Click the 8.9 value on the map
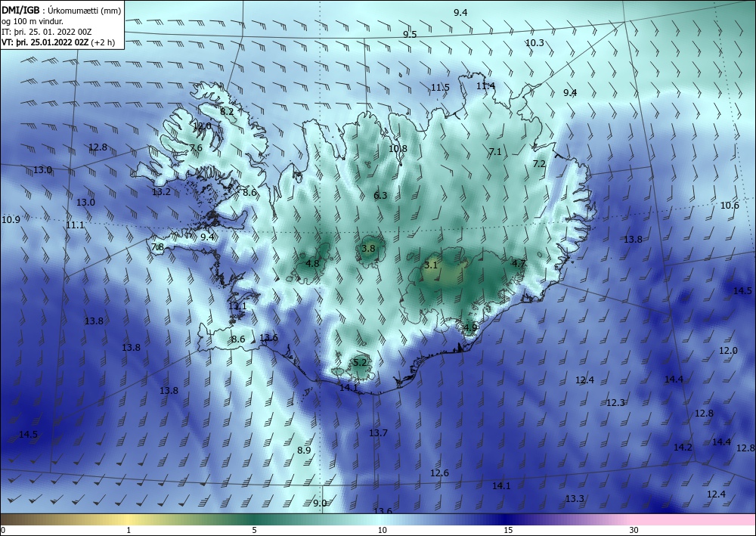Image resolution: width=756 pixels, height=536 pixels. (304, 451)
